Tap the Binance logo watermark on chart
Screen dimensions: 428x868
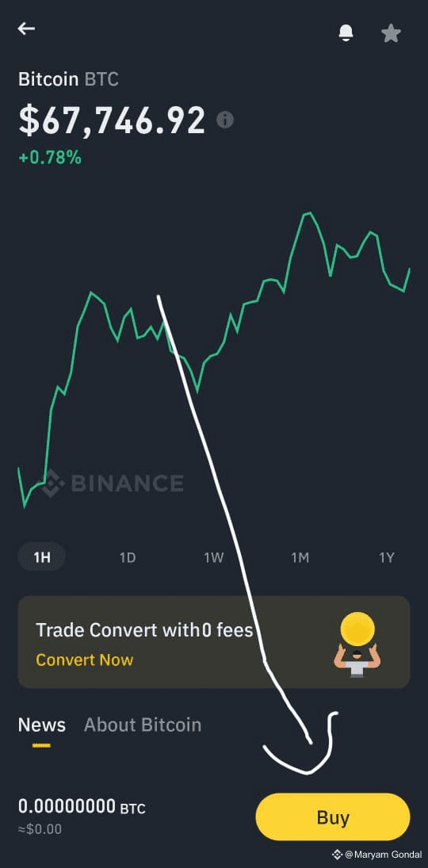(x=113, y=484)
